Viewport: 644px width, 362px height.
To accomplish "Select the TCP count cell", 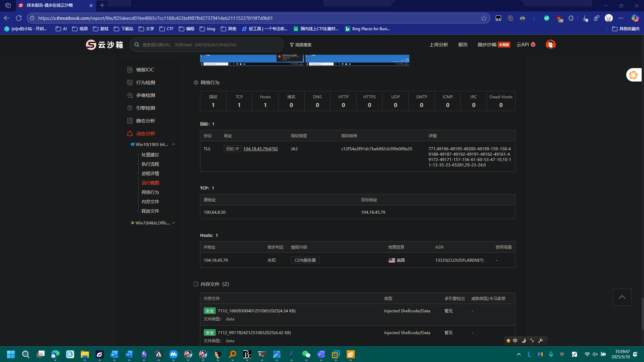I will coord(239,101).
